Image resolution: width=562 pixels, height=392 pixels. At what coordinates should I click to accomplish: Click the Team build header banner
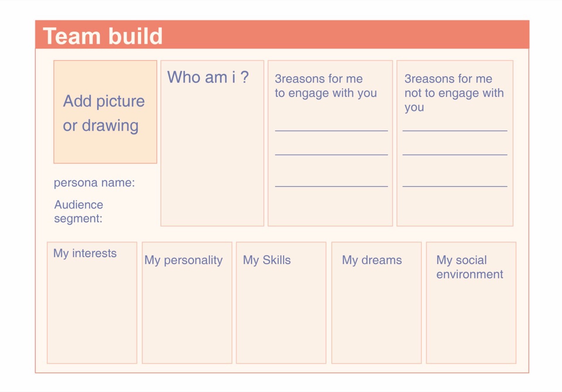[282, 35]
